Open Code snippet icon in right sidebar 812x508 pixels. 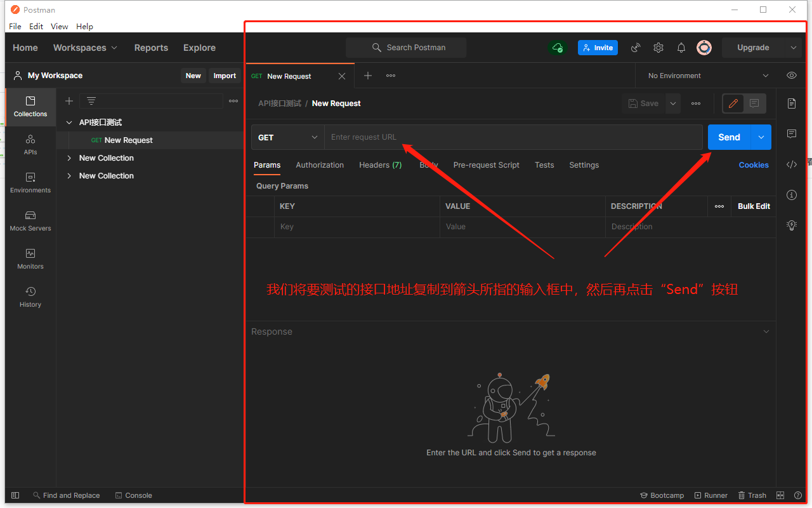[x=792, y=164]
